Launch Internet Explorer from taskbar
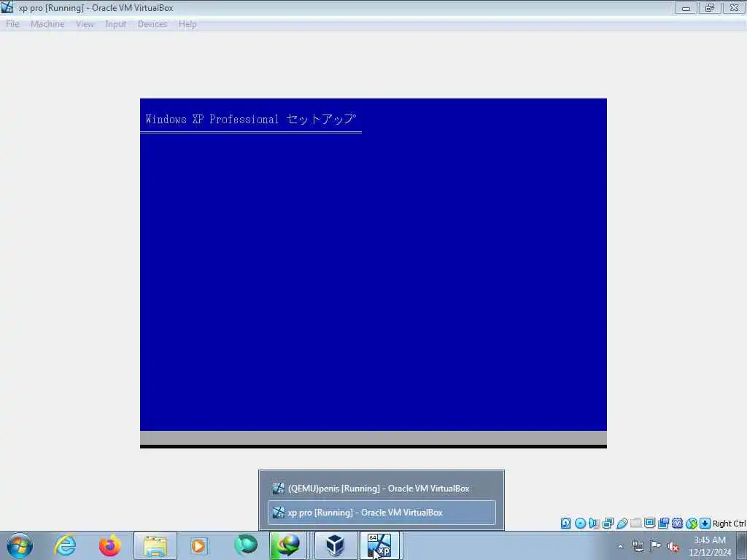The height and width of the screenshot is (560, 747). pyautogui.click(x=65, y=545)
